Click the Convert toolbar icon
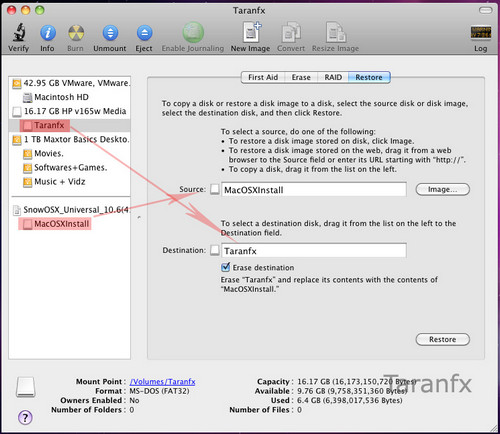Screen dimensions: 500x434 (x=291, y=32)
